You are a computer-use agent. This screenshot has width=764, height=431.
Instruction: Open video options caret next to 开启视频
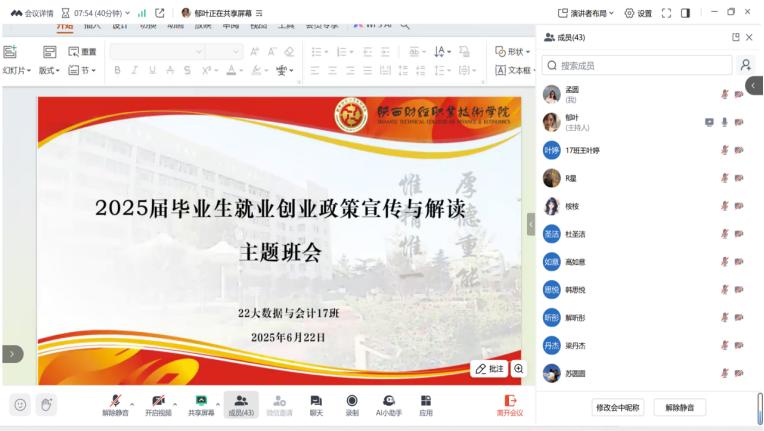[175, 404]
